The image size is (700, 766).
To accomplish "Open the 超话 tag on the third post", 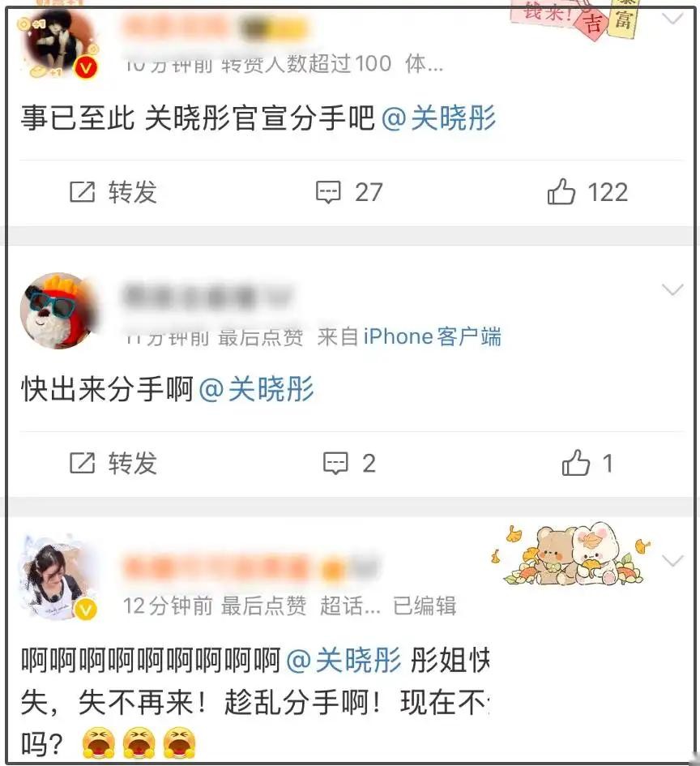I will 350,606.
